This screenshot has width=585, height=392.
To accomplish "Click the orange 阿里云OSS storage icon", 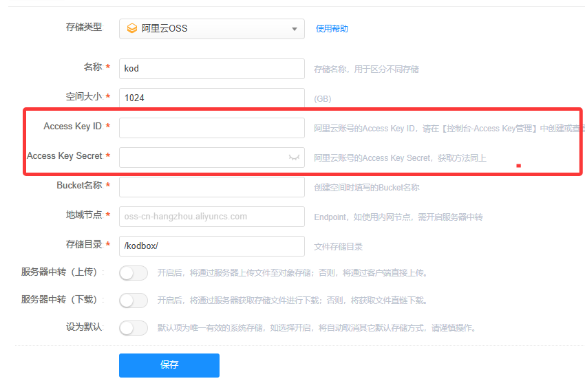I will click(132, 28).
